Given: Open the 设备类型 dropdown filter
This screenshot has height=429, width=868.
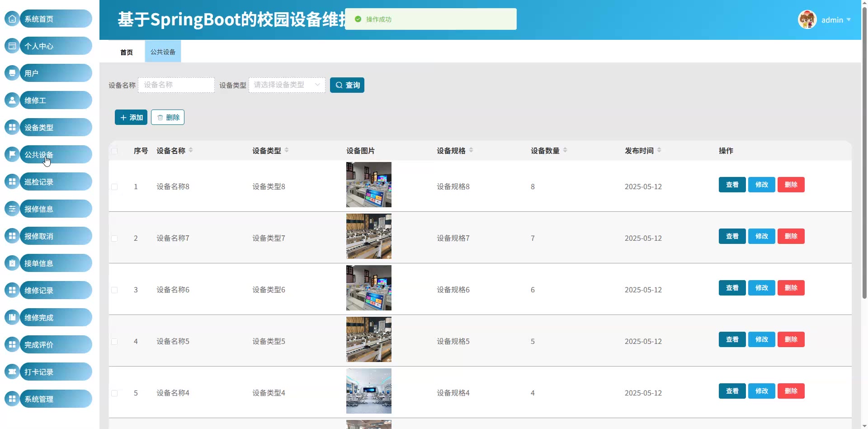Looking at the screenshot, I should tap(287, 85).
